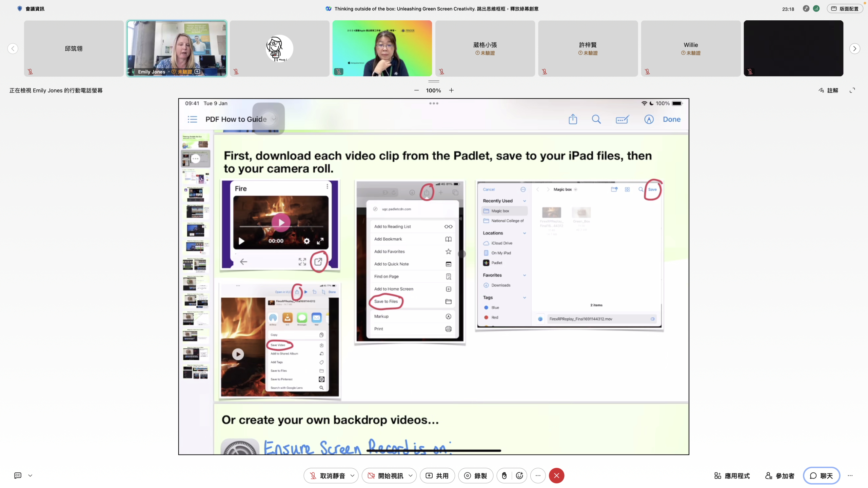The image size is (868, 488).
Task: Open the 應用程式 apps panel
Action: coord(732,476)
